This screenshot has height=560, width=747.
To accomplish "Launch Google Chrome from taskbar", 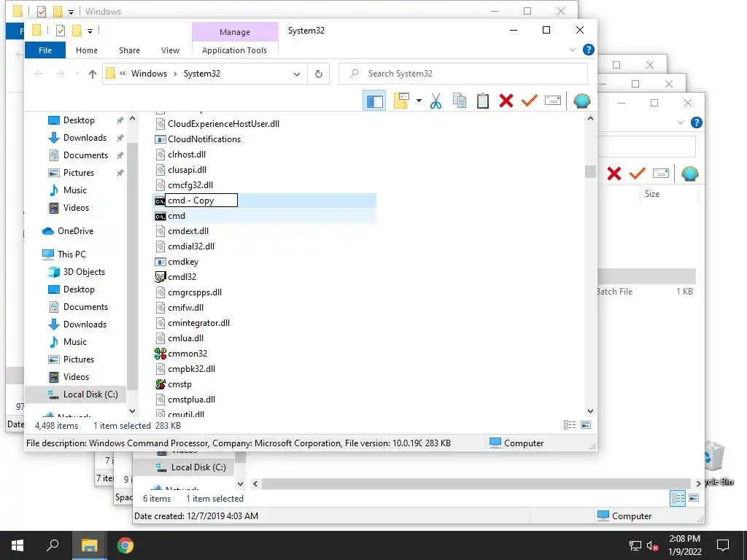I will (125, 545).
